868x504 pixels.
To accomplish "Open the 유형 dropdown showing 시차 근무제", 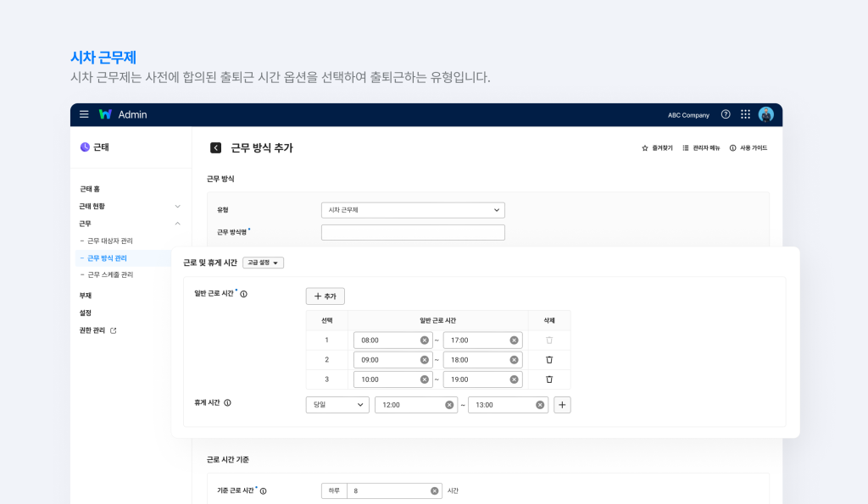I will click(x=413, y=209).
